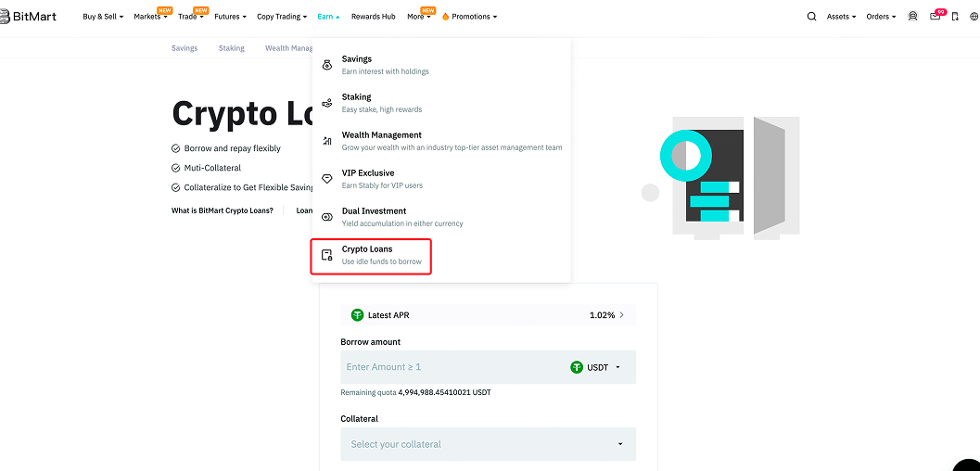980x471 pixels.
Task: Open the Select your collateral dropdown
Action: tap(488, 444)
